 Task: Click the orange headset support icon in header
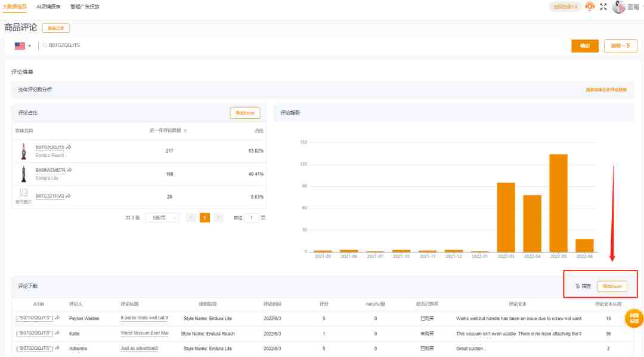click(x=590, y=7)
